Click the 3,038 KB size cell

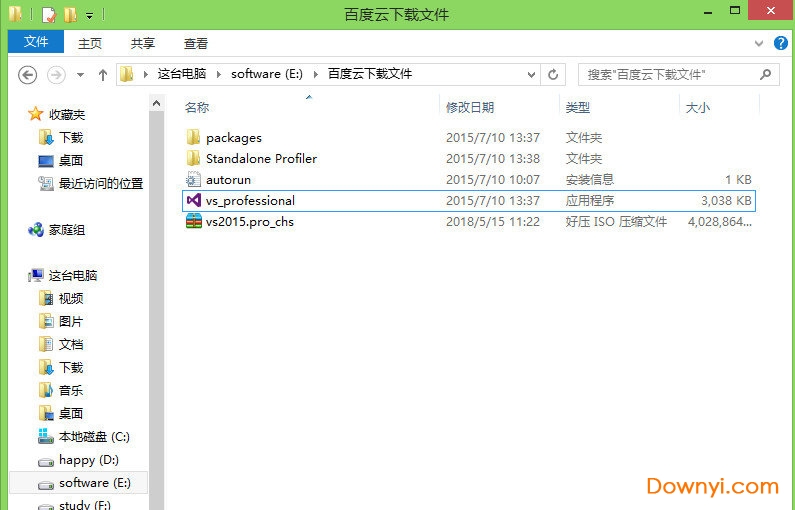point(726,201)
